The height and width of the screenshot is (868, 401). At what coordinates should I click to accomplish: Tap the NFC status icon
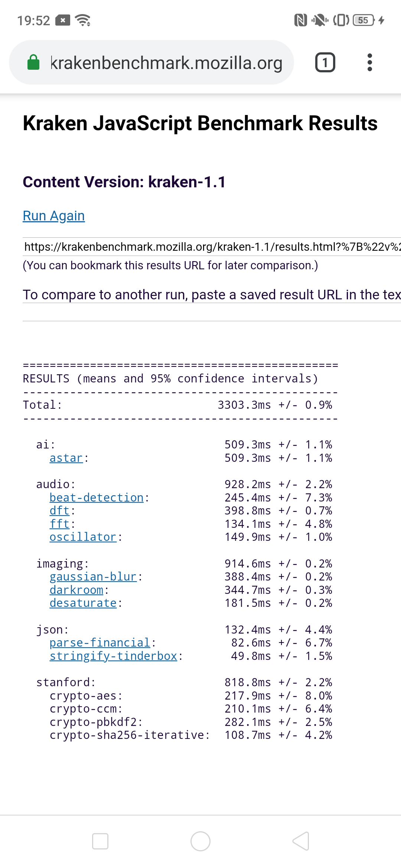300,20
